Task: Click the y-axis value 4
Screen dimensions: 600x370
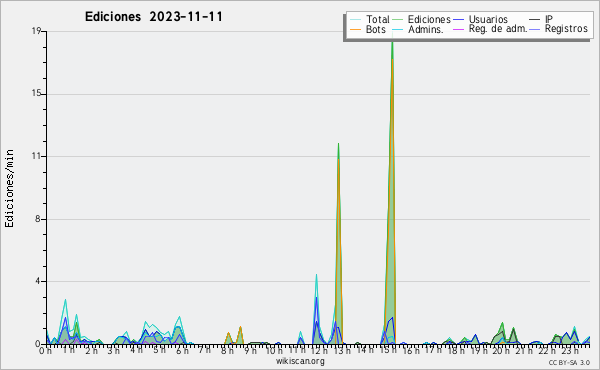Action: click(x=38, y=281)
